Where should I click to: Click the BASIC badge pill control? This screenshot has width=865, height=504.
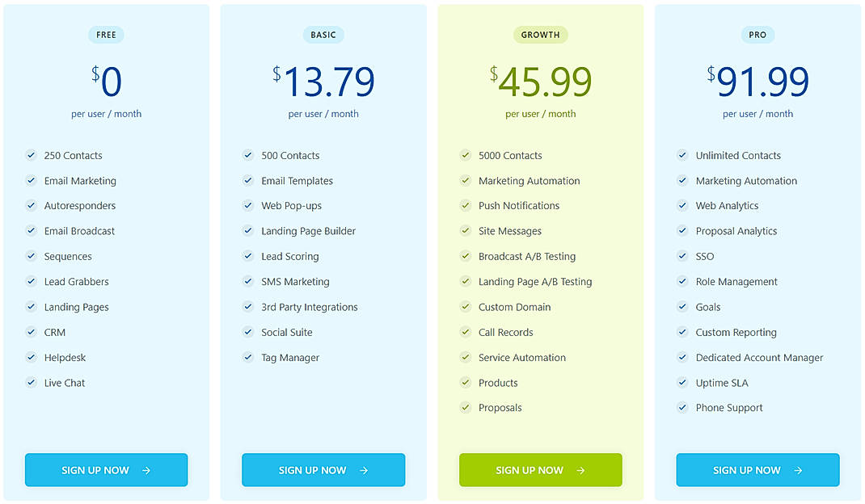click(323, 35)
